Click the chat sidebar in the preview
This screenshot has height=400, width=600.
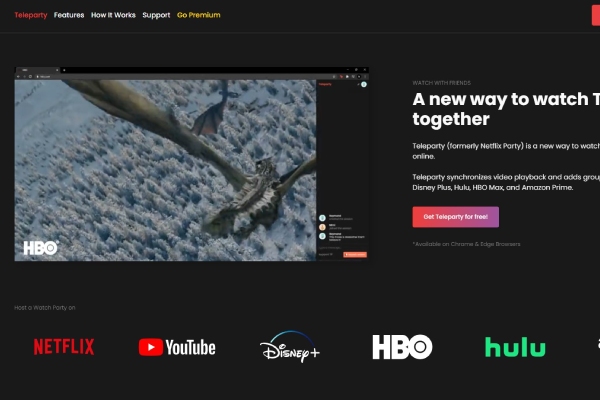coord(342,170)
